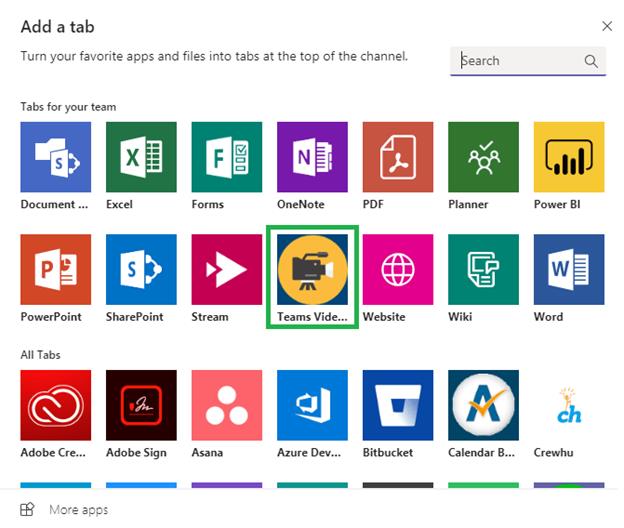Open the Wiki app tile
The height and width of the screenshot is (528, 624).
(x=484, y=269)
